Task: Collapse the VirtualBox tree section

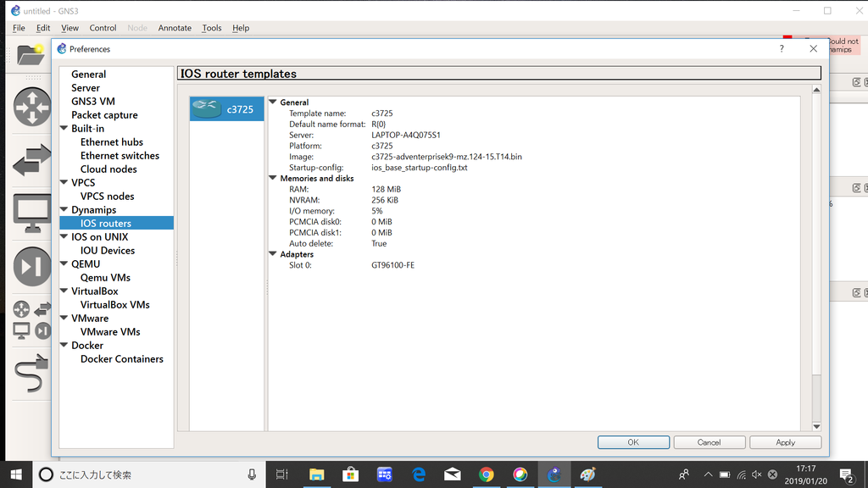Action: coord(64,291)
